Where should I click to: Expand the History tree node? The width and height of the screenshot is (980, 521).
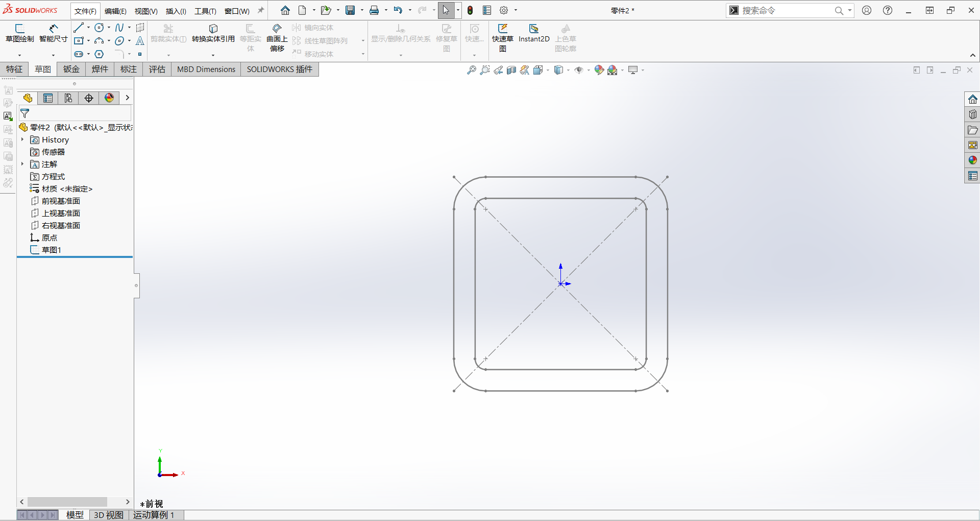(x=22, y=139)
